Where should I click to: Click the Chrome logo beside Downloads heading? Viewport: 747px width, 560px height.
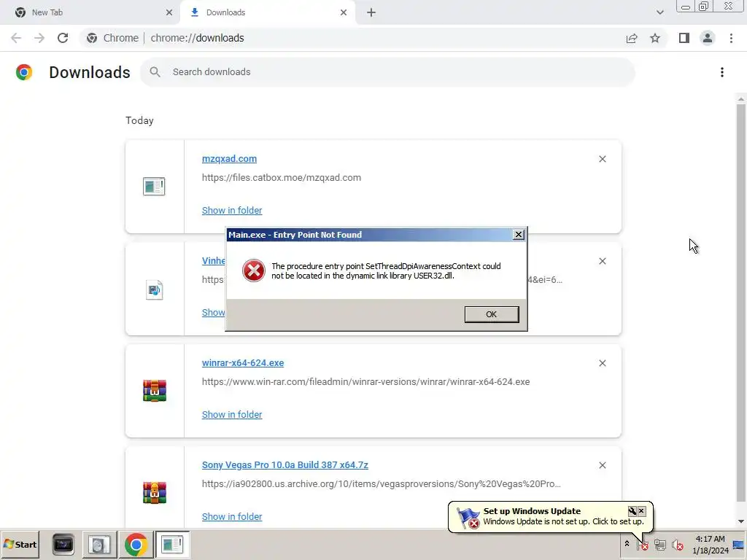pos(24,72)
